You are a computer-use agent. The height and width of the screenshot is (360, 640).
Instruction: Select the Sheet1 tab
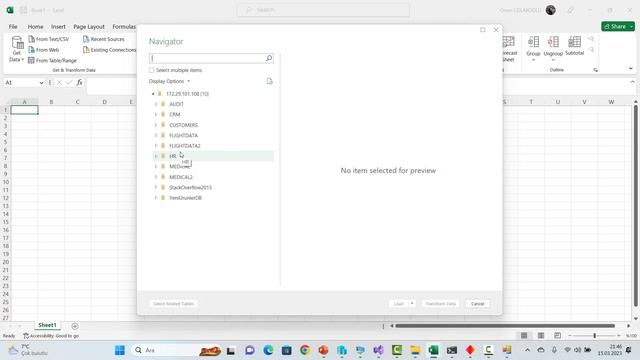coord(47,325)
